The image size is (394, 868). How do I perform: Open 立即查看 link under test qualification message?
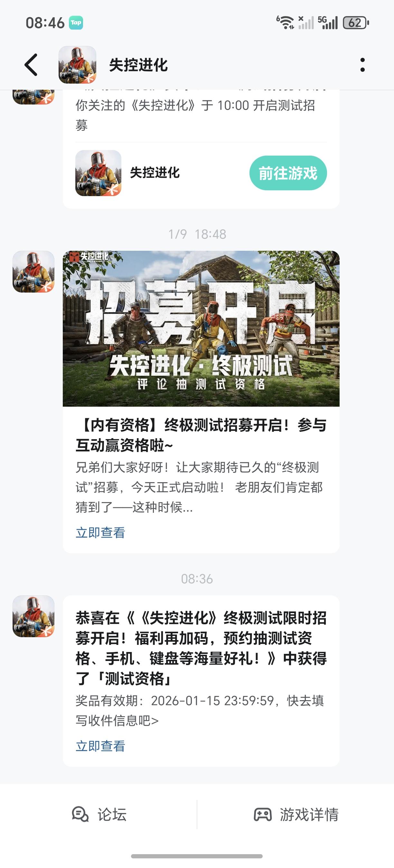click(x=100, y=746)
